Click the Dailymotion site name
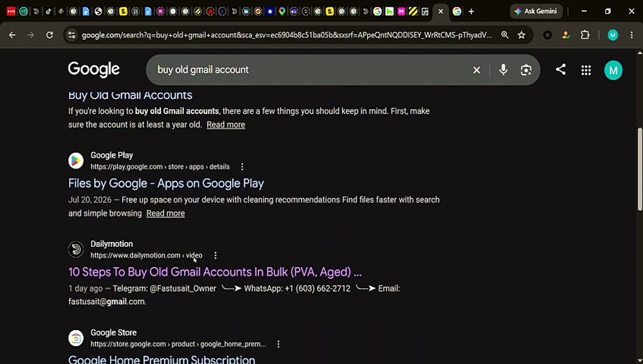643x364 pixels. point(112,244)
